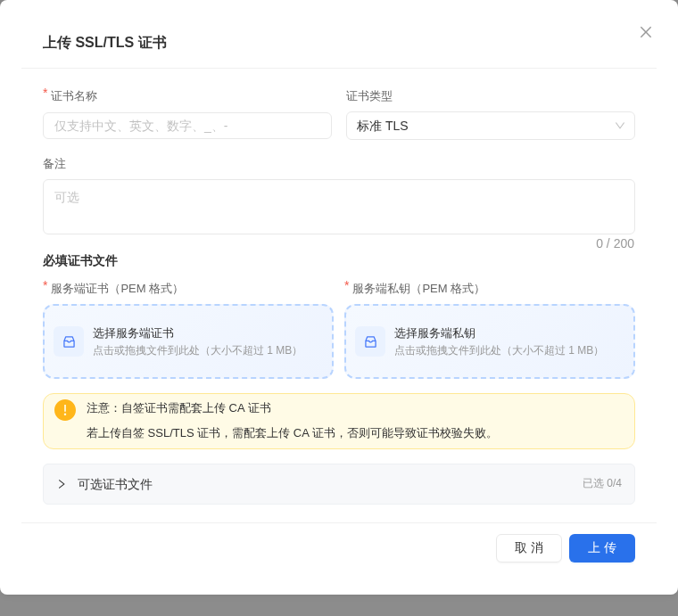This screenshot has width=678, height=616.
Task: Click the blue 上传 button
Action: tap(602, 548)
